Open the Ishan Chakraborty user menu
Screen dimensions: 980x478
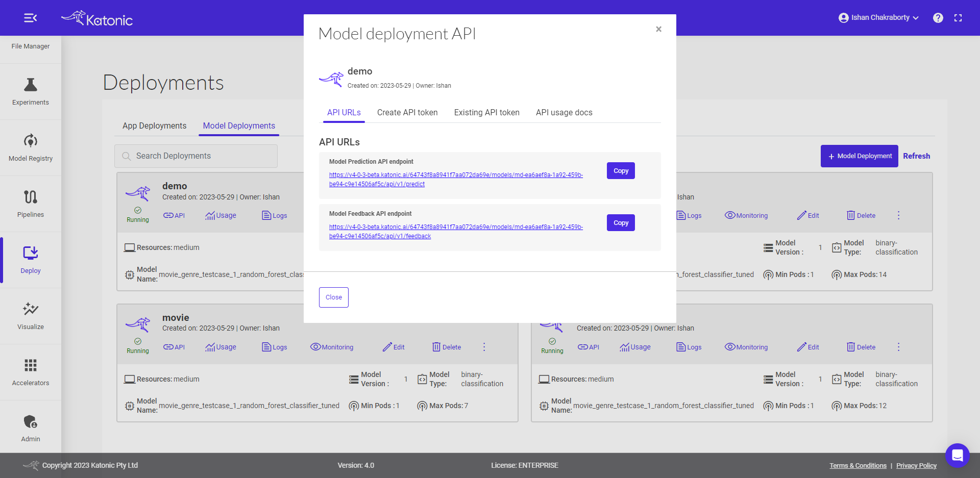(x=878, y=18)
